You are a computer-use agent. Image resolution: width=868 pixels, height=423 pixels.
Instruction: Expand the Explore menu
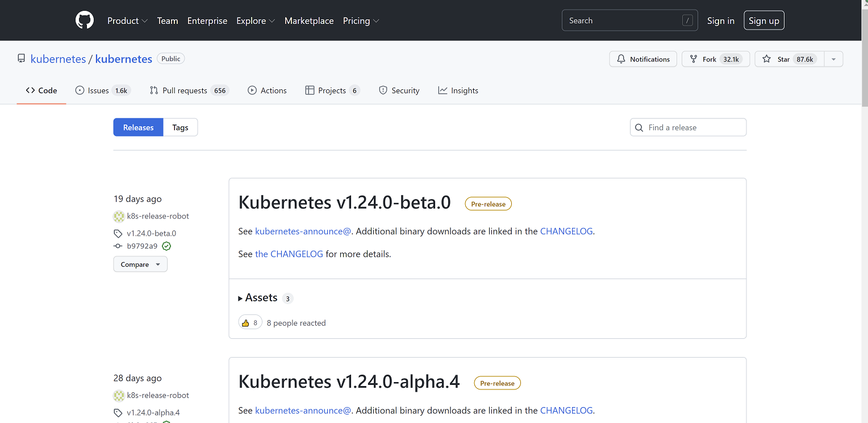point(256,20)
